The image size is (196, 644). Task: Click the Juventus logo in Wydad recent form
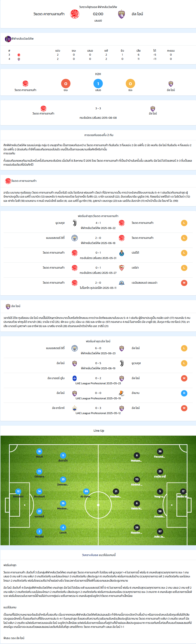tap(75, 223)
